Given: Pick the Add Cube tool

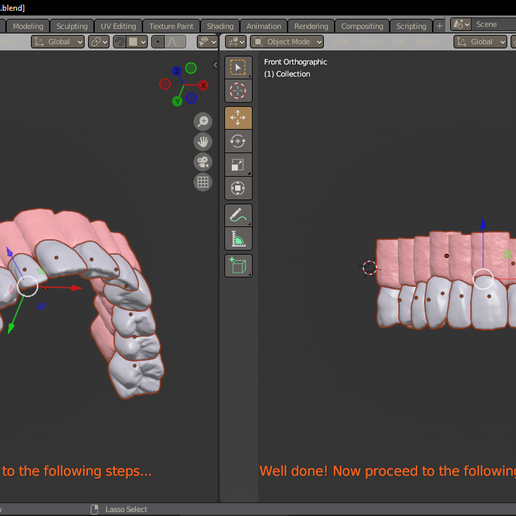Looking at the screenshot, I should coord(238,266).
